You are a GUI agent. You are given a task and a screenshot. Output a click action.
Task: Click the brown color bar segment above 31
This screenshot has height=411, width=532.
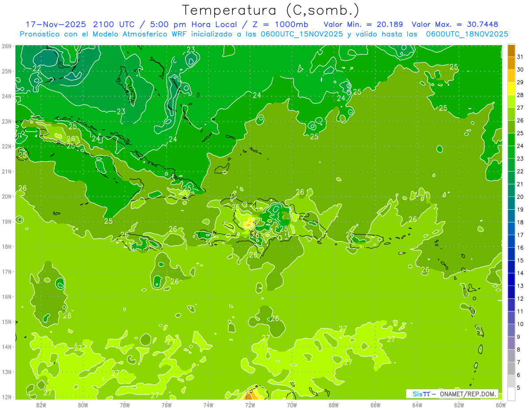(511, 51)
